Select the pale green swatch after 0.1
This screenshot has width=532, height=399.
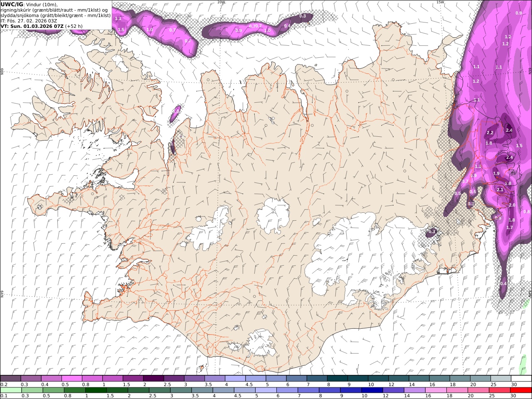pos(11,390)
